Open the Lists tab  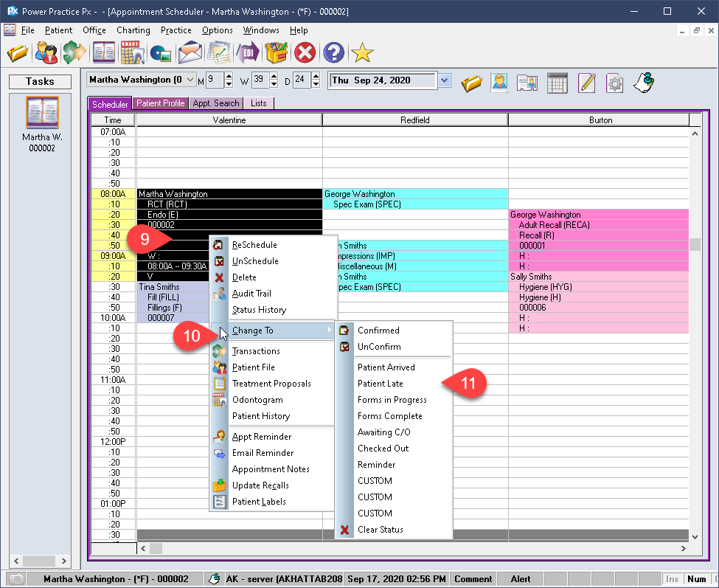coord(259,104)
